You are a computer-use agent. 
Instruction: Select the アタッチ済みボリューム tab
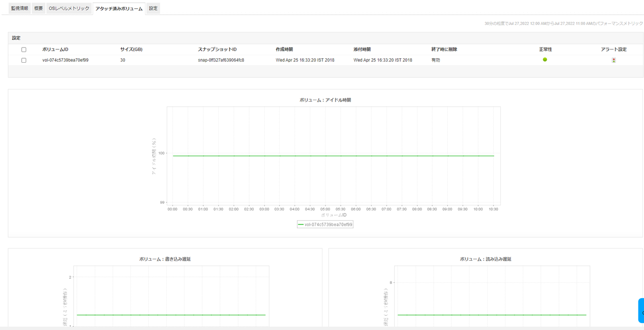tap(119, 9)
